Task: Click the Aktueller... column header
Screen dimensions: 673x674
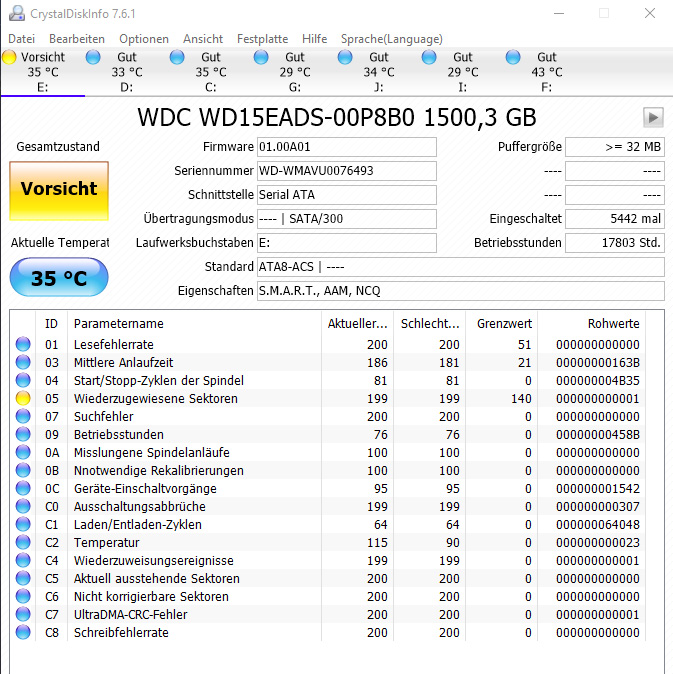Action: pos(357,323)
